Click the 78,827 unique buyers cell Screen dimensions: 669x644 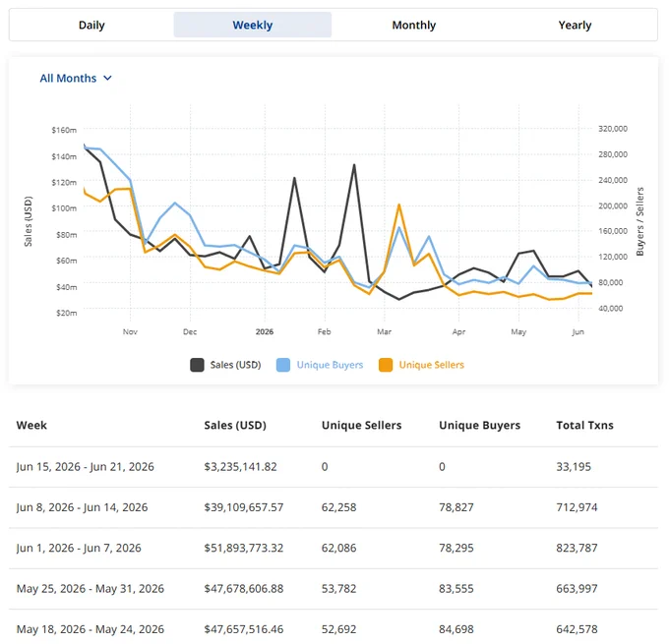point(456,507)
